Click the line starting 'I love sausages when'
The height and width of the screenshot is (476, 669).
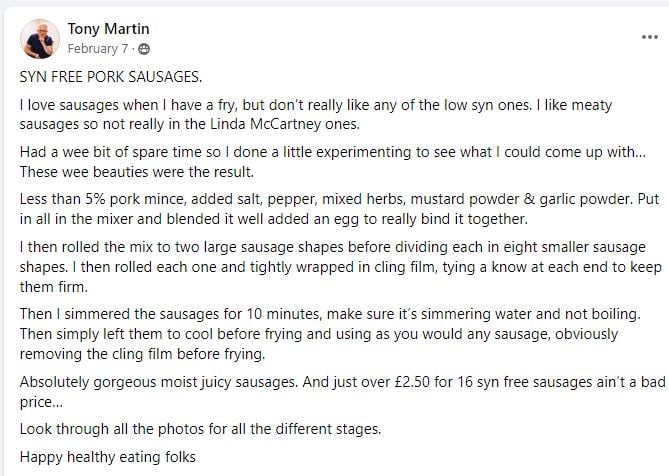coord(316,105)
